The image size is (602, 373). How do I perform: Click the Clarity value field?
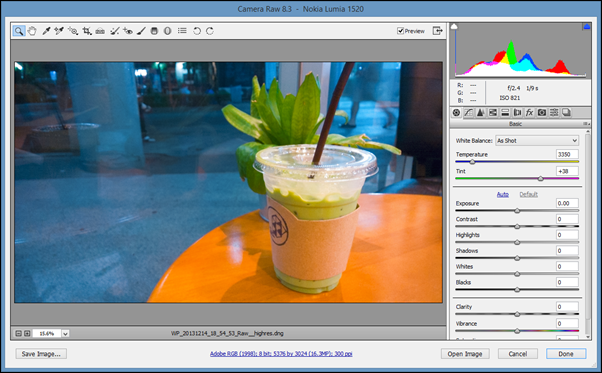point(567,307)
